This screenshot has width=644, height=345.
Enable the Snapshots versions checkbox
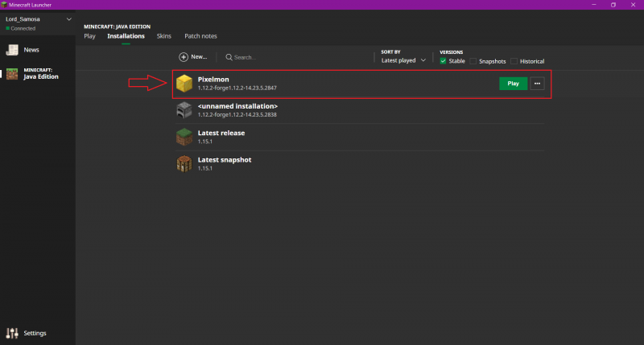(473, 61)
